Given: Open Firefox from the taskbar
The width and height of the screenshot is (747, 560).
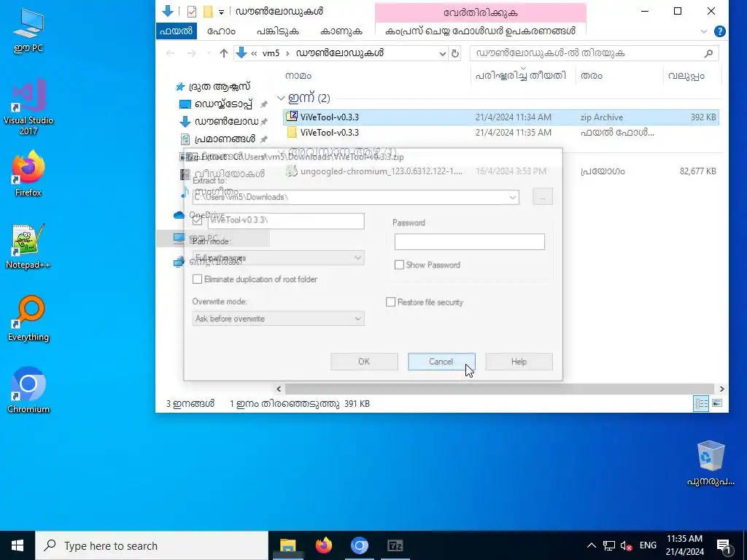Looking at the screenshot, I should [x=323, y=545].
